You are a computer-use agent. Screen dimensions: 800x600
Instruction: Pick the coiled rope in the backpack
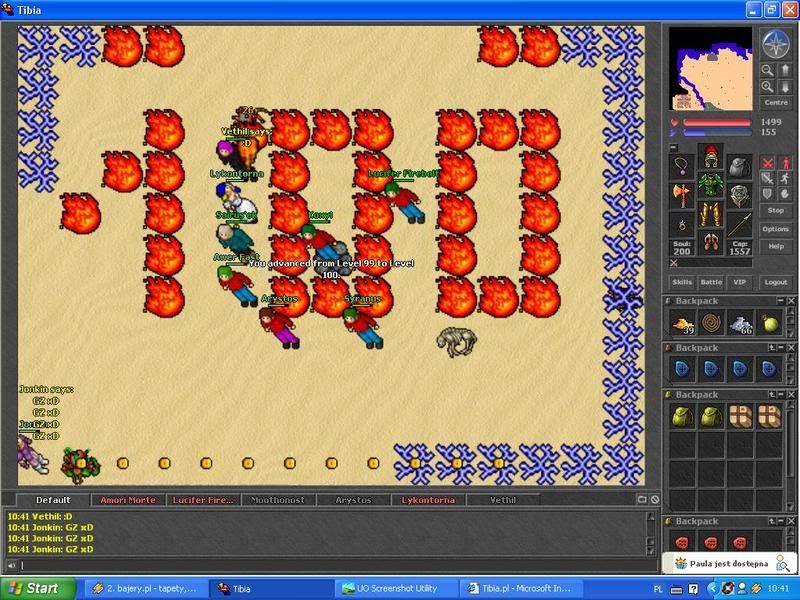[x=712, y=323]
